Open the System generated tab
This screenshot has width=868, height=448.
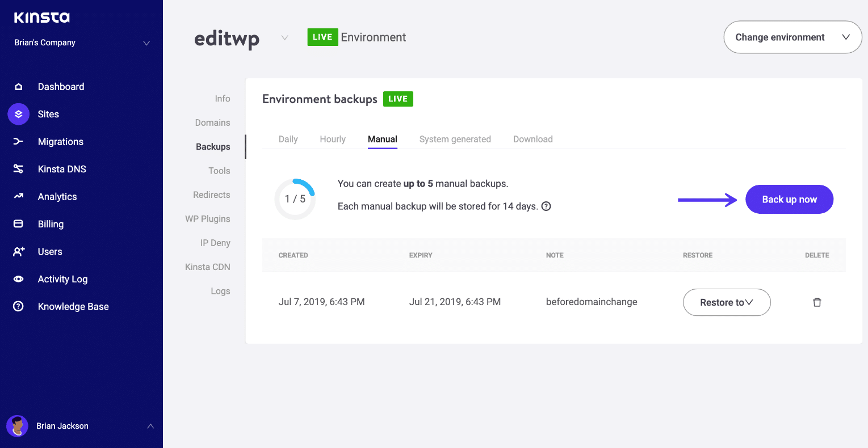pyautogui.click(x=455, y=139)
